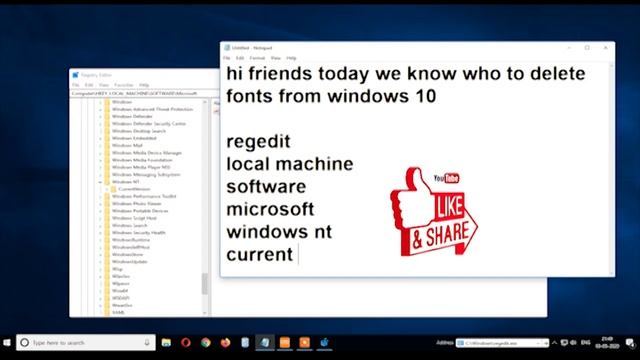Image resolution: width=640 pixels, height=360 pixels.
Task: Click the word 'regedit' in Notepad
Action: pyautogui.click(x=258, y=142)
